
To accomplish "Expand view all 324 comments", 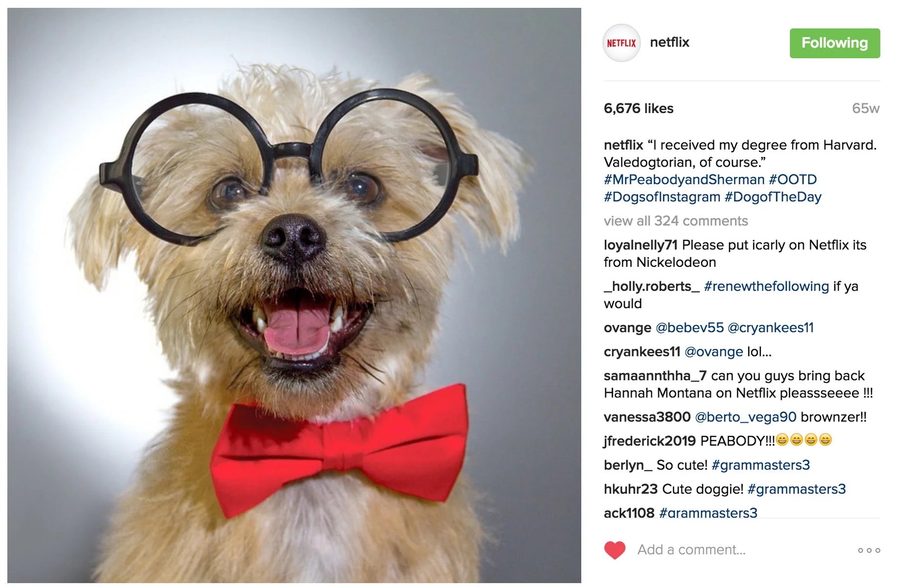I will coord(676,221).
